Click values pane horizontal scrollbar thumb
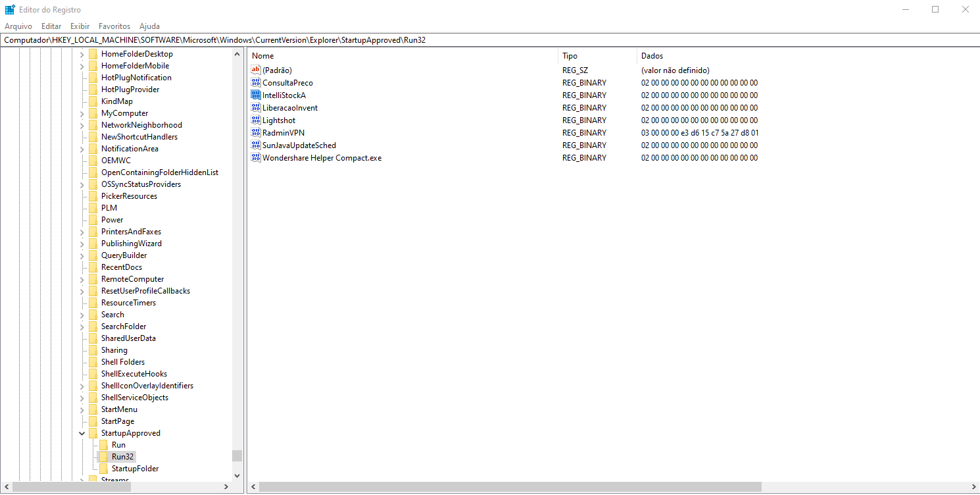The height and width of the screenshot is (495, 980). [x=510, y=487]
